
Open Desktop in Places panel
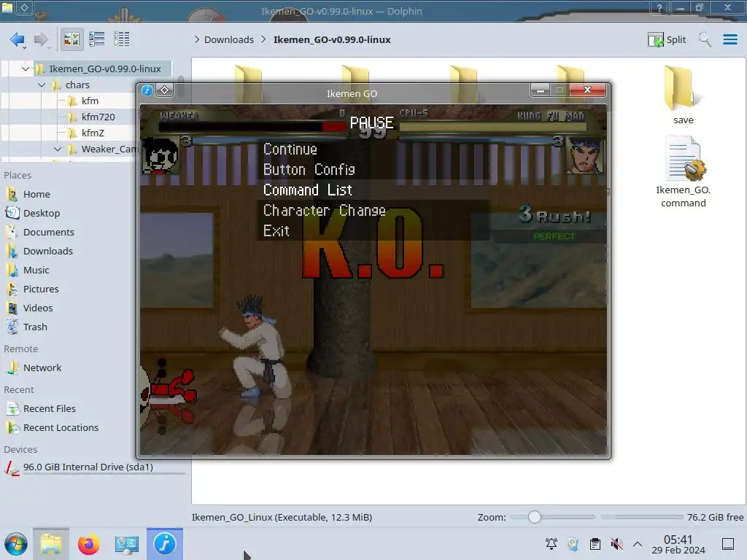point(42,214)
